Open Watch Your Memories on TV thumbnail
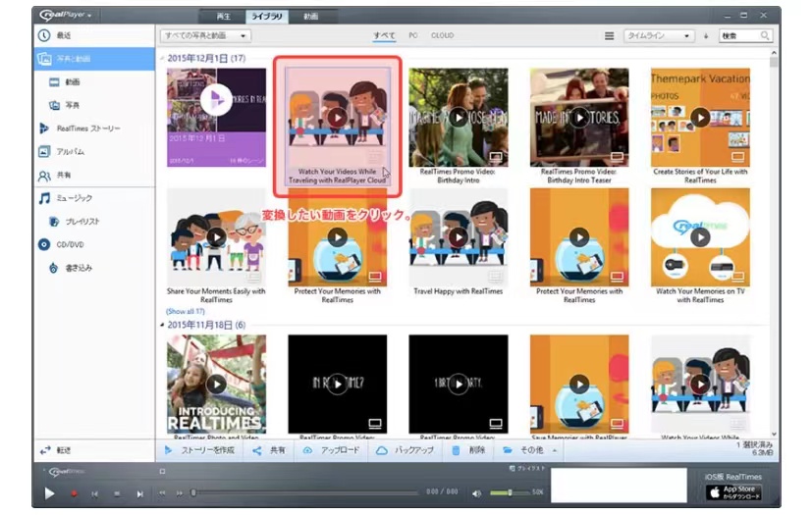Image resolution: width=812 pixels, height=515 pixels. click(700, 237)
